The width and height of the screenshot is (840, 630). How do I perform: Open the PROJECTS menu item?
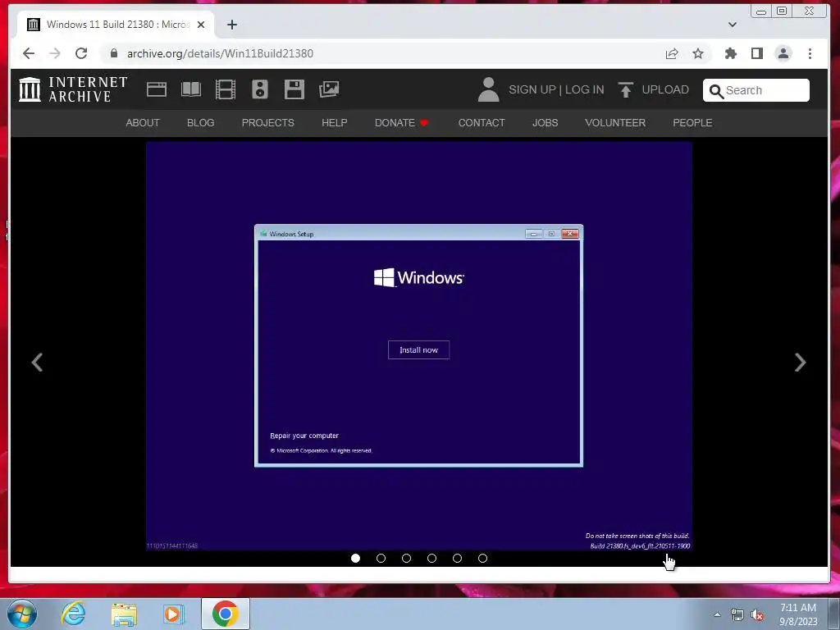tap(268, 123)
